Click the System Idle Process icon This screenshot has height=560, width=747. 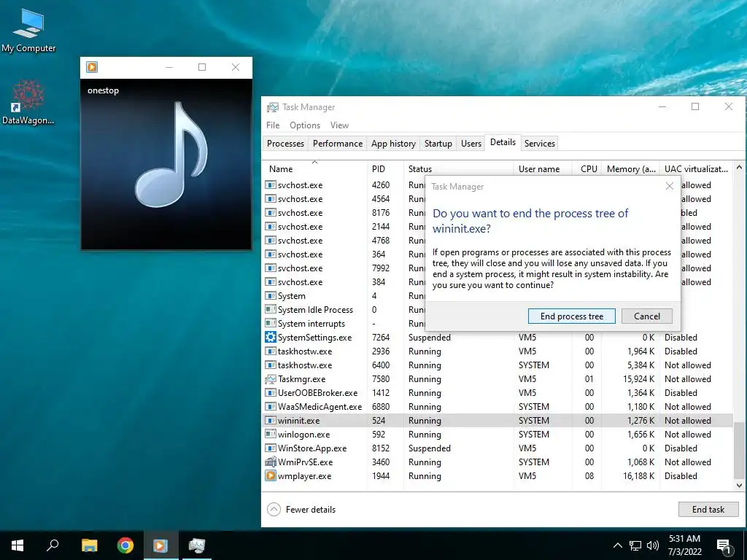click(x=271, y=309)
